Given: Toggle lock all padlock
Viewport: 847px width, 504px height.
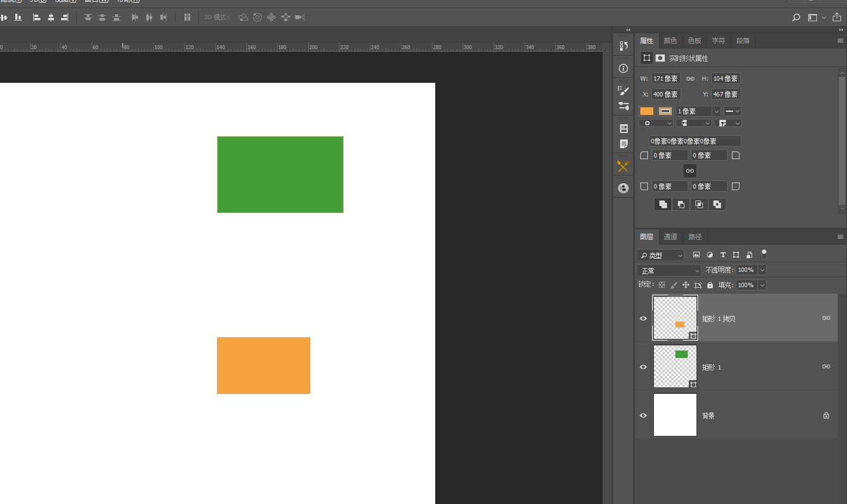Looking at the screenshot, I should pos(710,285).
